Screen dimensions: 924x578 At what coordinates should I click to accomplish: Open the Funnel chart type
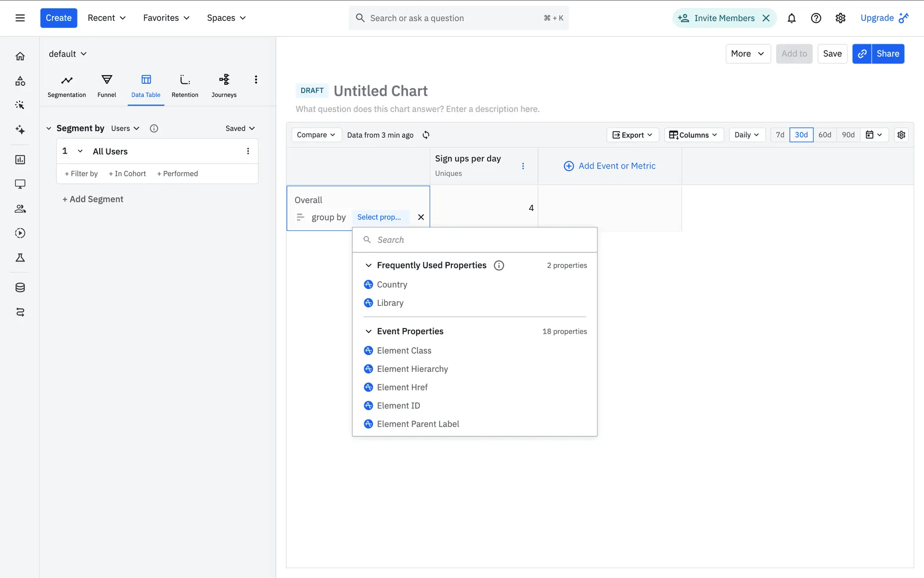[x=106, y=86]
